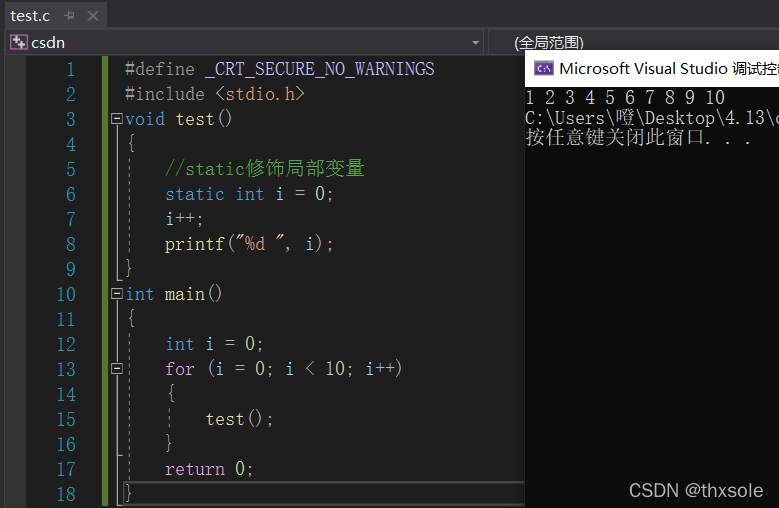The image size is (779, 508).
Task: Click the for keyword on line 13
Action: [x=180, y=369]
